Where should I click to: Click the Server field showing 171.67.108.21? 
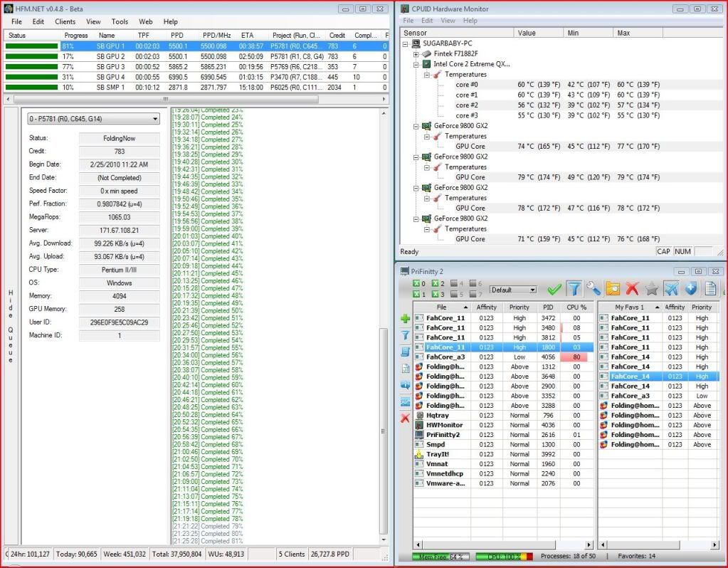(120, 231)
